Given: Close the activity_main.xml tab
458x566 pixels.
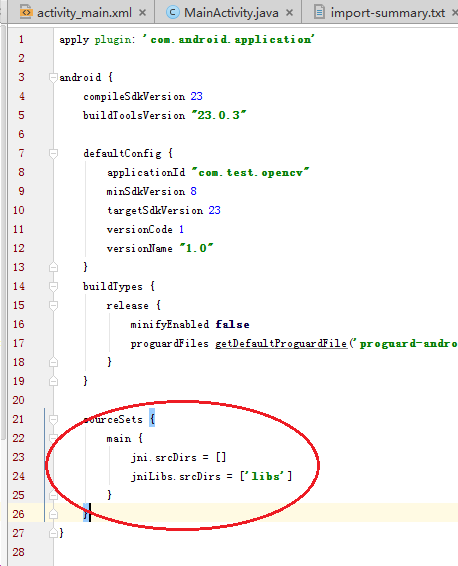Looking at the screenshot, I should [143, 13].
